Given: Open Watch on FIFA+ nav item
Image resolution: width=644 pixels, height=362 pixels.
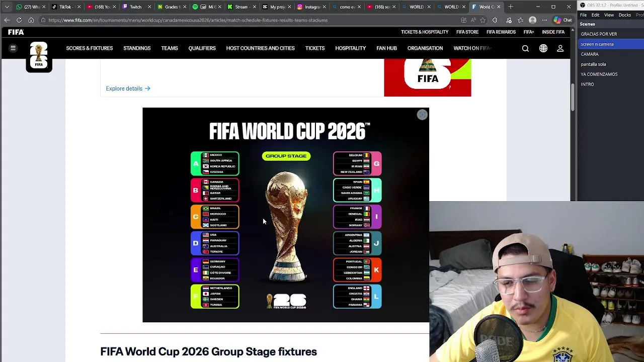Looking at the screenshot, I should click(472, 48).
